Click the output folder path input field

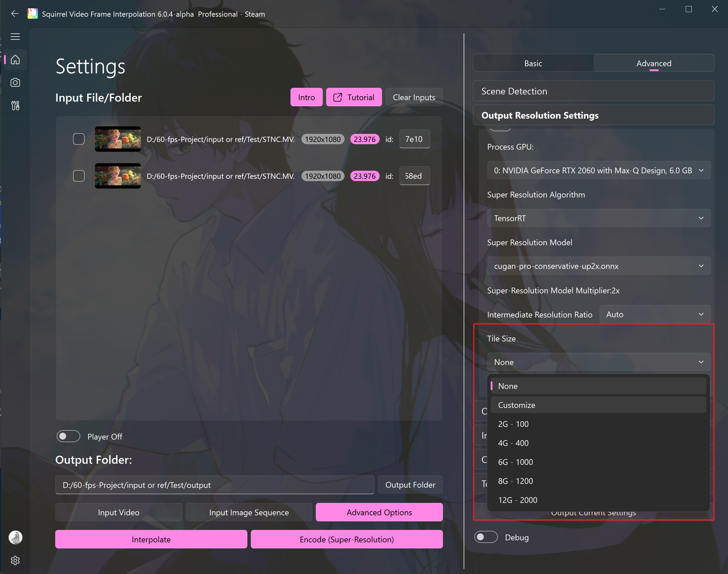coord(215,484)
